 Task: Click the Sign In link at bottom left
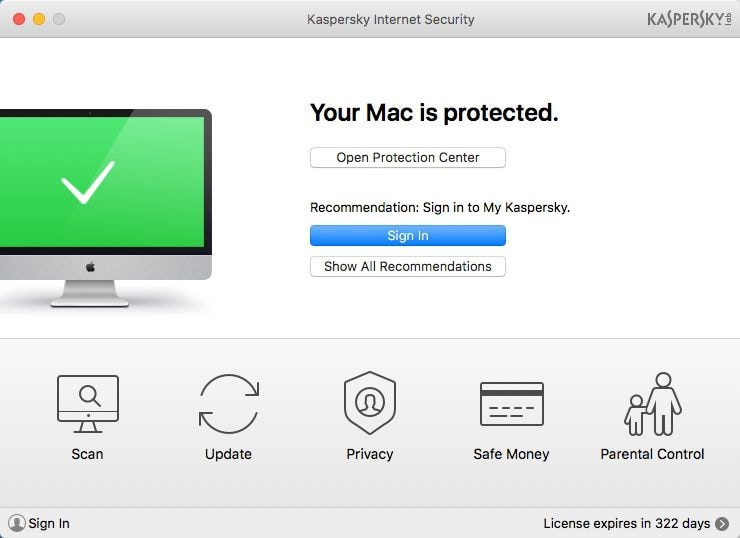[x=49, y=523]
